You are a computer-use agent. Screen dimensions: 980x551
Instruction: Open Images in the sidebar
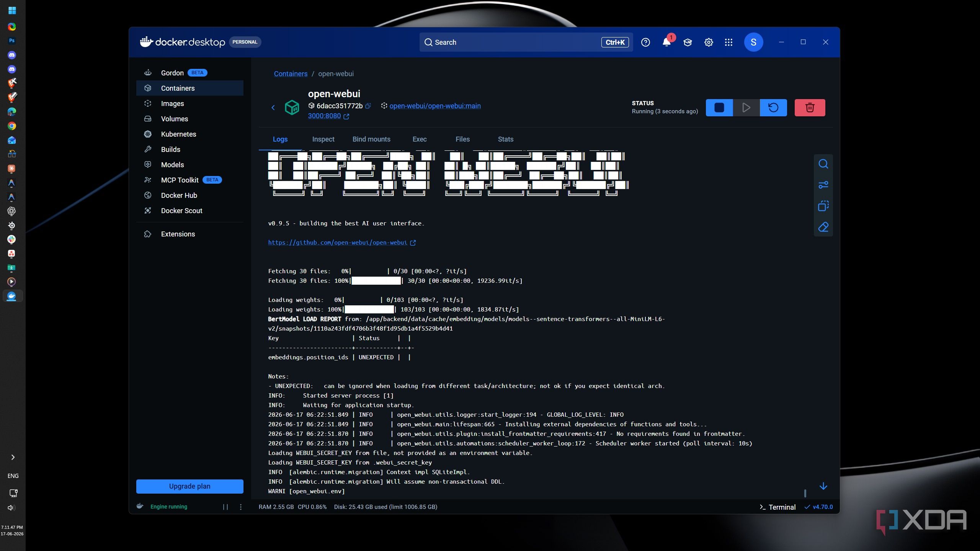click(x=190, y=103)
